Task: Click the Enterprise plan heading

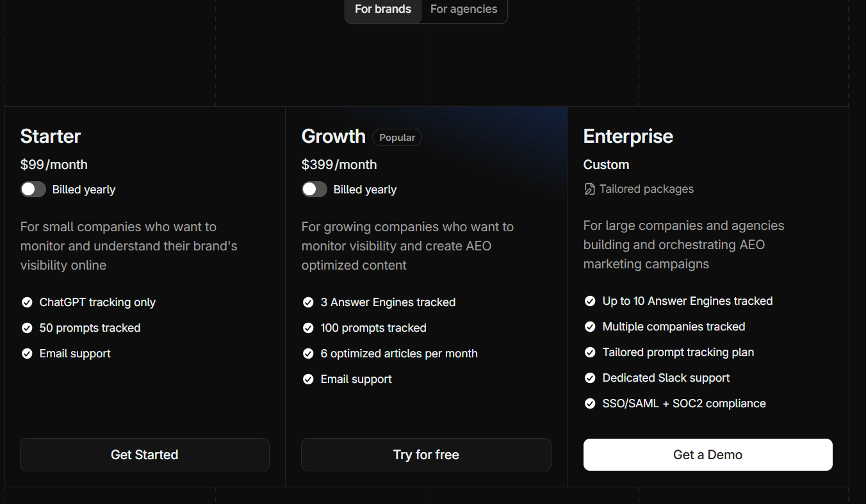Action: 628,136
